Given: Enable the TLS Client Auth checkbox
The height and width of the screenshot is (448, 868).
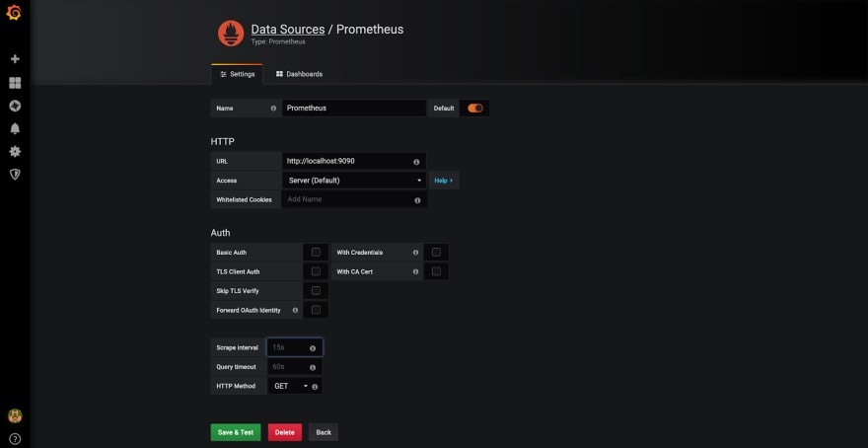Looking at the screenshot, I should point(316,271).
